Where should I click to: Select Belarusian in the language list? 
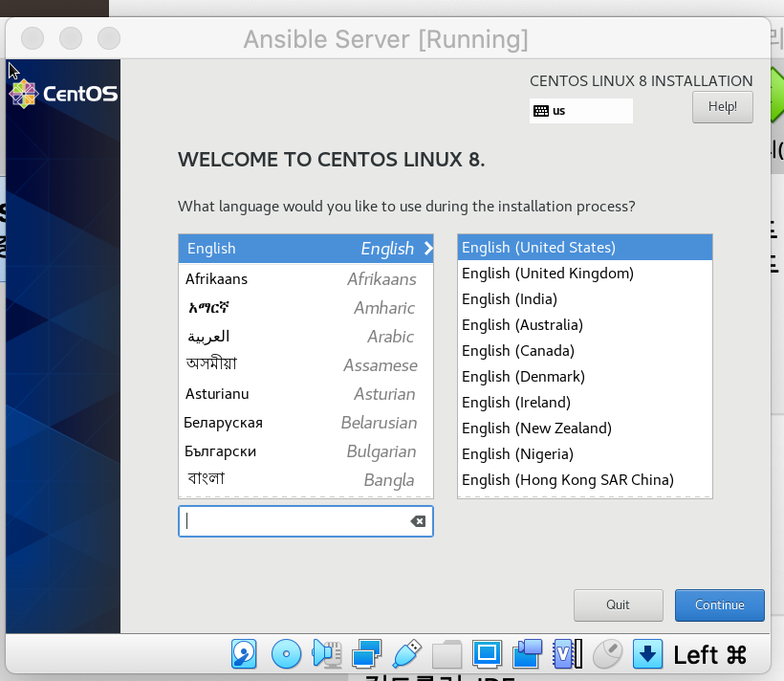click(x=306, y=423)
